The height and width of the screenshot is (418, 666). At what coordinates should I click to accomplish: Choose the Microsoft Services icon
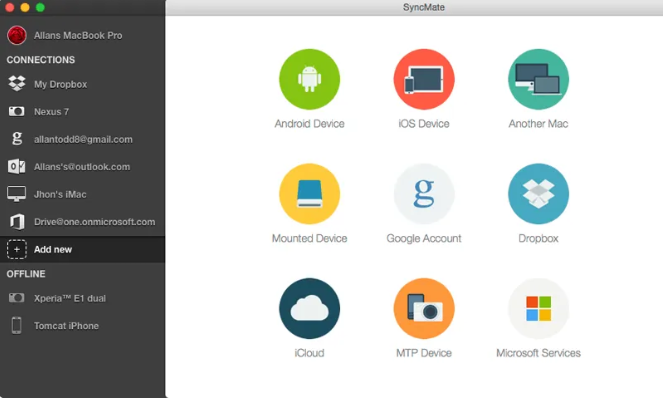[x=538, y=309]
